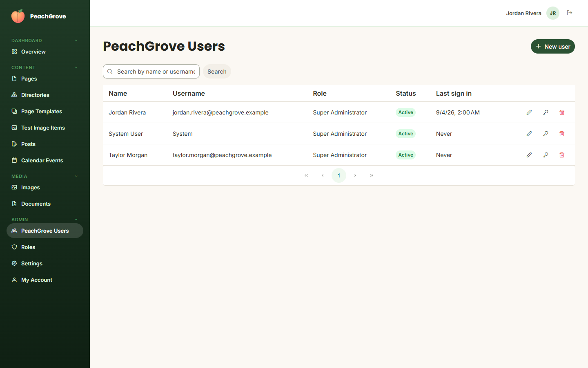Delete System User with trash icon
Screen dimensions: 588x368
(562, 134)
